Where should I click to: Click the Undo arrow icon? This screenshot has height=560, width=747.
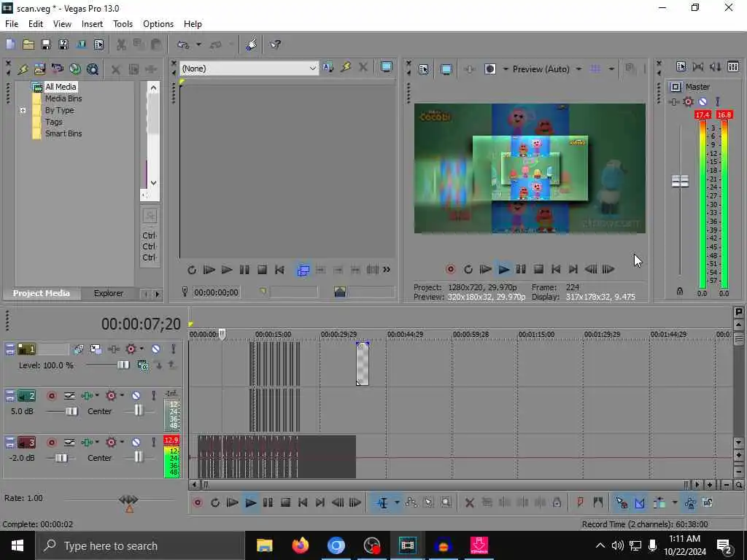[x=183, y=44]
